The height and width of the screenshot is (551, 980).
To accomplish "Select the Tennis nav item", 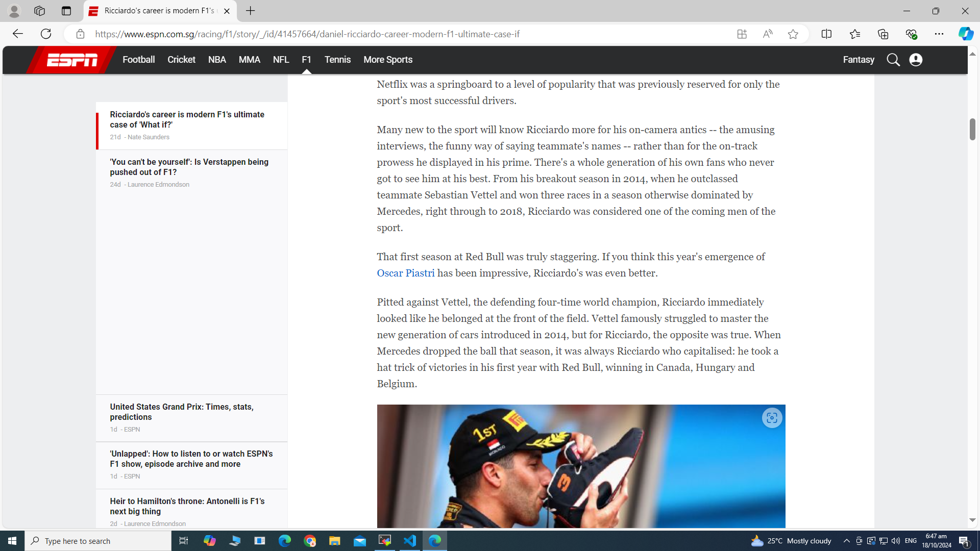I will [x=337, y=60].
